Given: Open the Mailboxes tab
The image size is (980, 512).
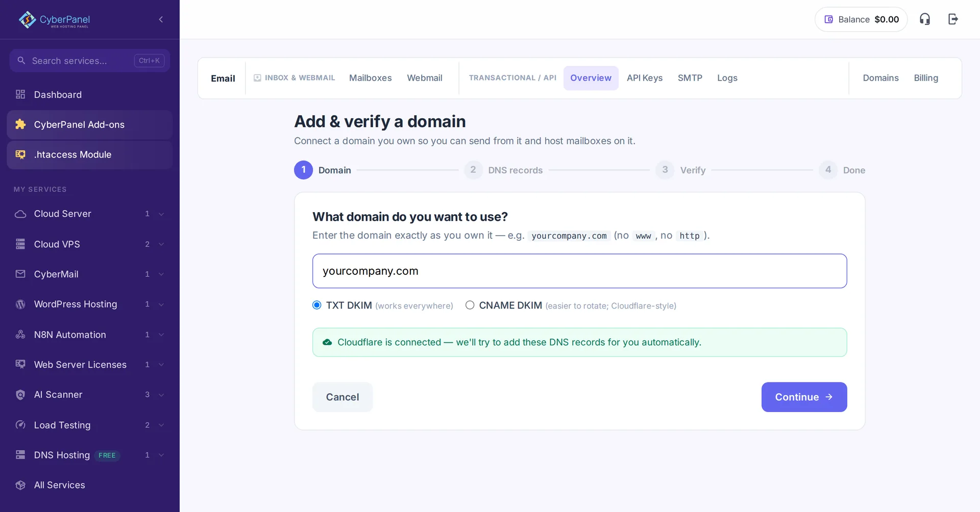Looking at the screenshot, I should coord(371,78).
